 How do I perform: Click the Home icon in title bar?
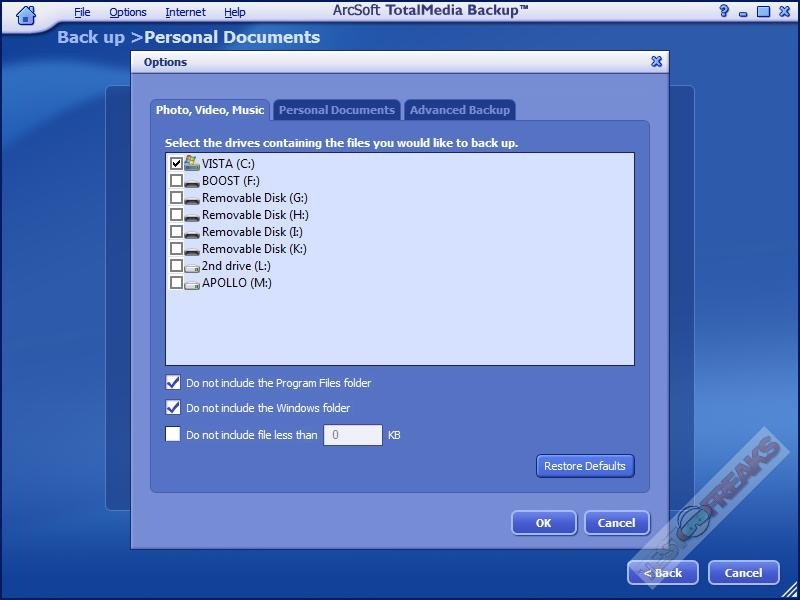click(26, 13)
